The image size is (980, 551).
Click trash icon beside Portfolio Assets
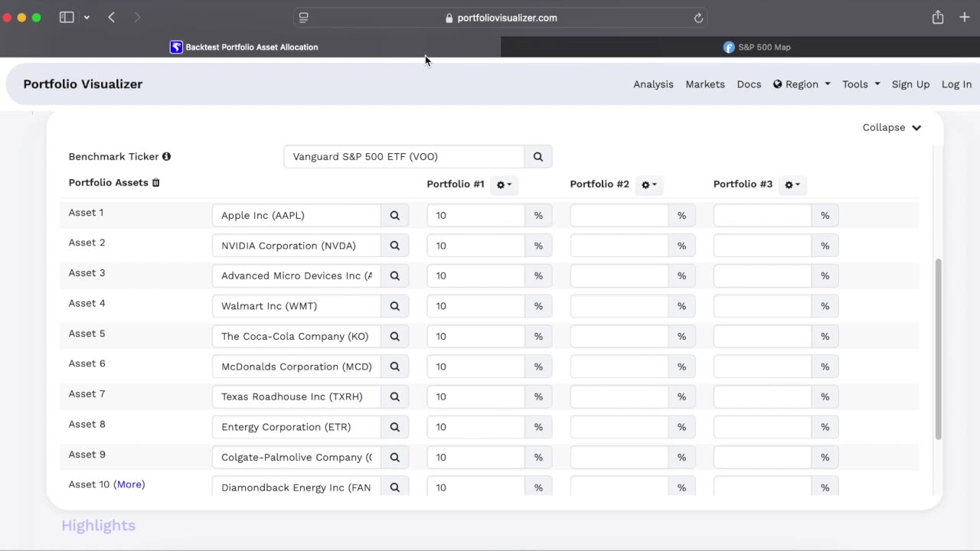(x=156, y=183)
